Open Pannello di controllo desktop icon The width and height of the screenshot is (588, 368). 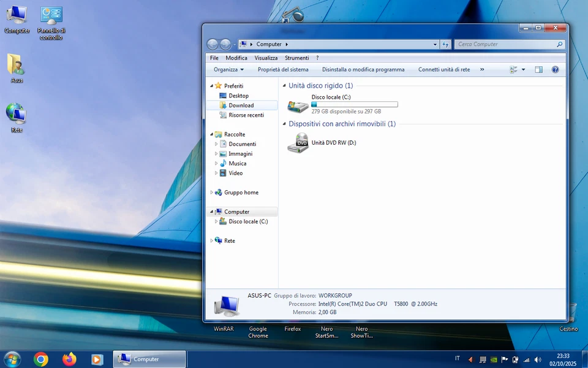pos(51,15)
